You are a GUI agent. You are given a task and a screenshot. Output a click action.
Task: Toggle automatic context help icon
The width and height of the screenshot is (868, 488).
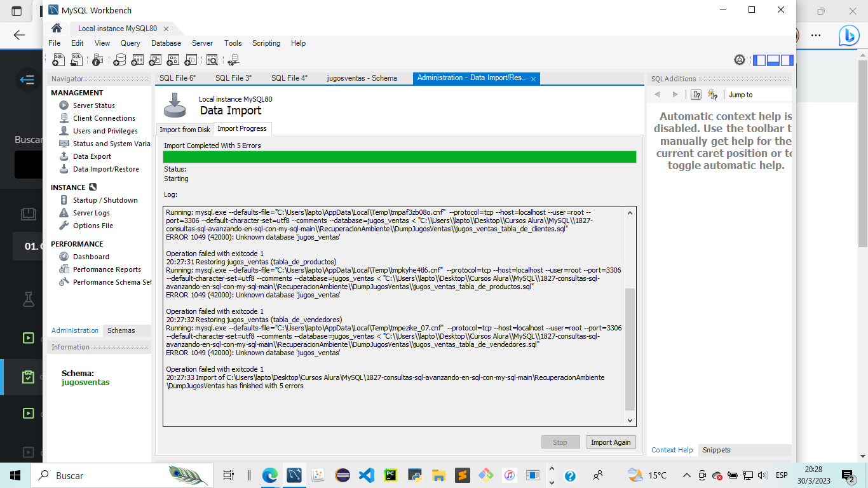click(x=713, y=95)
